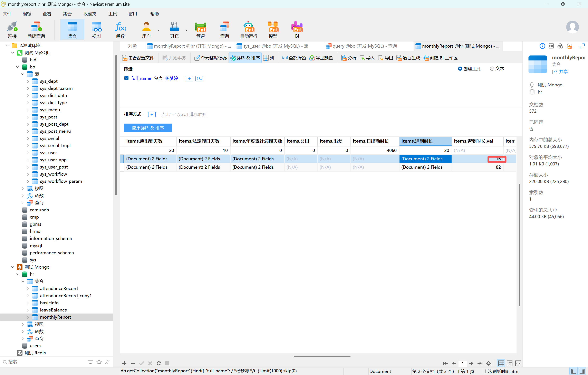
Task: Expand the attendanceRecord collection node
Action: tap(28, 289)
